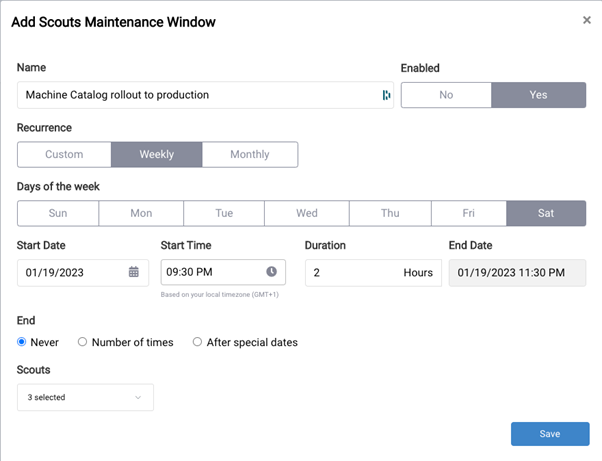This screenshot has width=602, height=461.
Task: Close the Add Scouts Maintenance Window dialog
Action: pyautogui.click(x=587, y=20)
